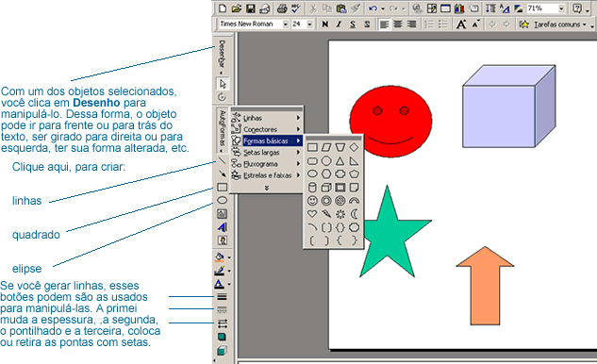Align text left

click(x=384, y=24)
